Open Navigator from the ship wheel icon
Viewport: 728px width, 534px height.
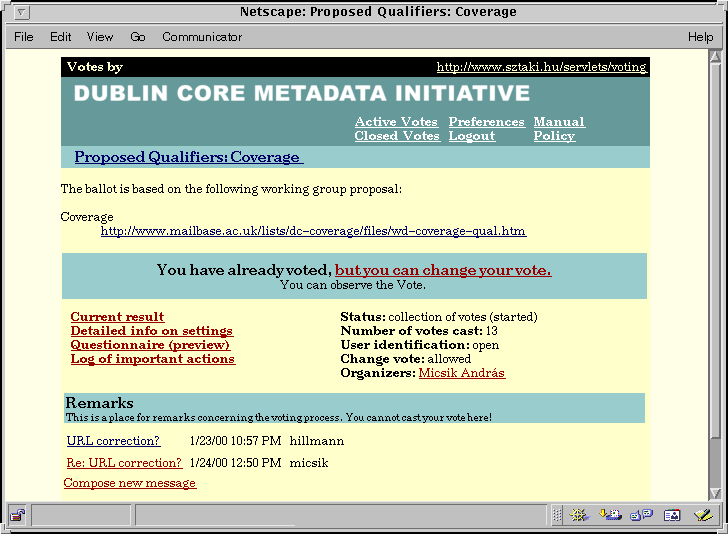(579, 514)
